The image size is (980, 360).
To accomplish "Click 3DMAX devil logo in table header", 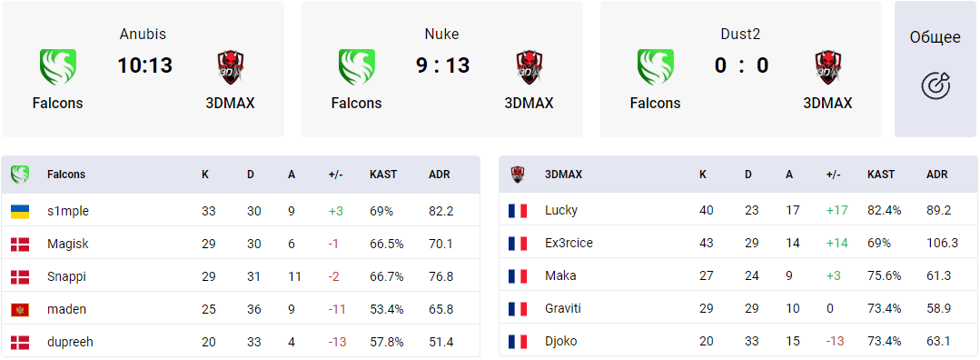I will [517, 175].
